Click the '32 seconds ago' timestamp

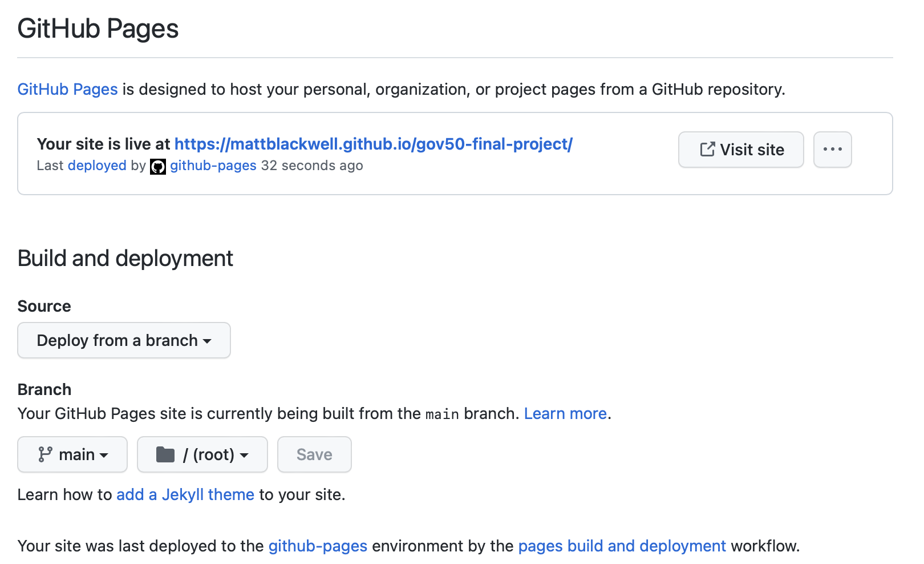[312, 166]
